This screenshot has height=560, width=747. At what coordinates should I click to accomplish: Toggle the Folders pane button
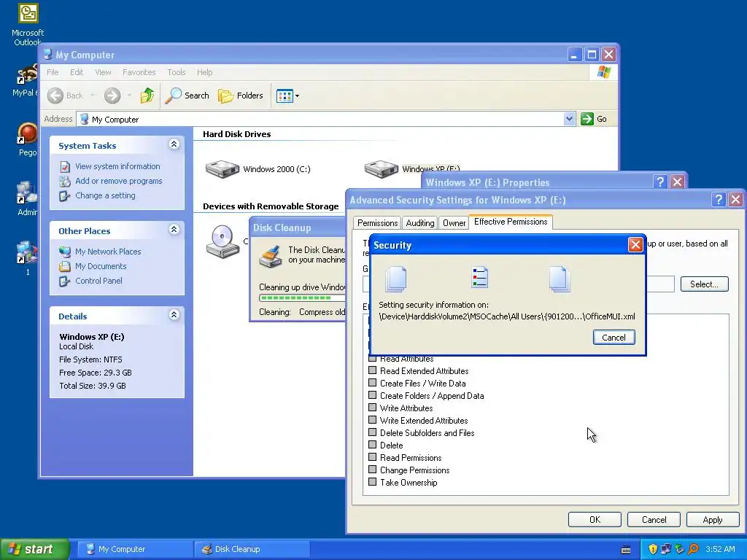coord(241,96)
